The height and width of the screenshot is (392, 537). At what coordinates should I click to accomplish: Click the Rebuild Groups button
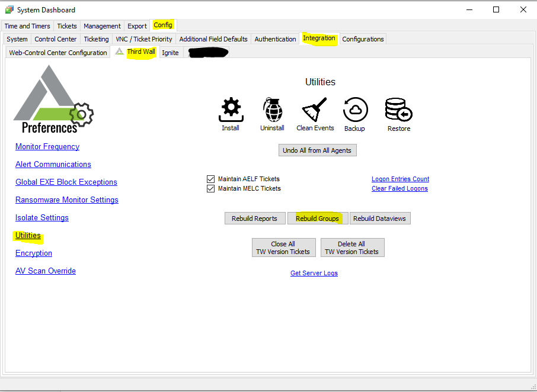tap(318, 219)
